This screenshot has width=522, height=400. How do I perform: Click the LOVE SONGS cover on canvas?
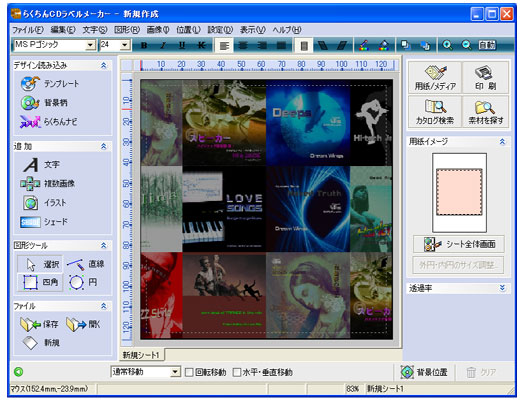[x=224, y=209]
